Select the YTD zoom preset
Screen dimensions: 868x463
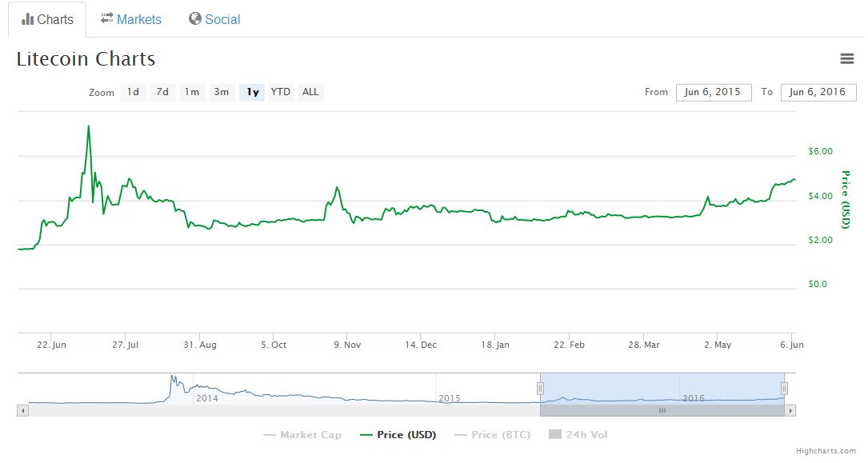(x=281, y=92)
